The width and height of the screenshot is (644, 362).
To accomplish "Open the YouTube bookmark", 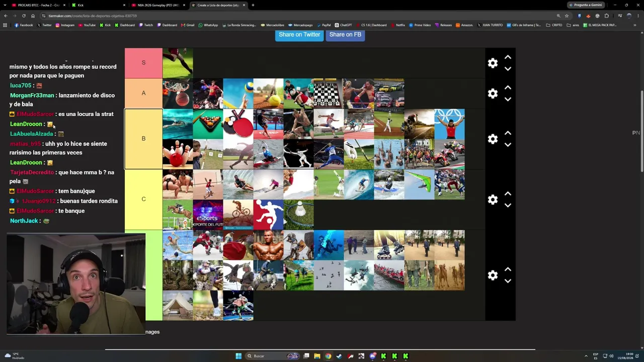I will (x=87, y=25).
